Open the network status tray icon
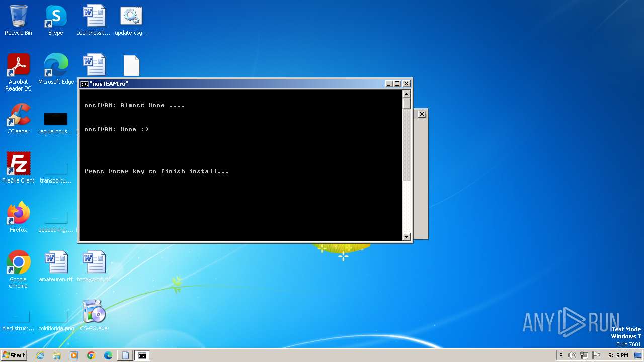The width and height of the screenshot is (644, 362). point(584,355)
